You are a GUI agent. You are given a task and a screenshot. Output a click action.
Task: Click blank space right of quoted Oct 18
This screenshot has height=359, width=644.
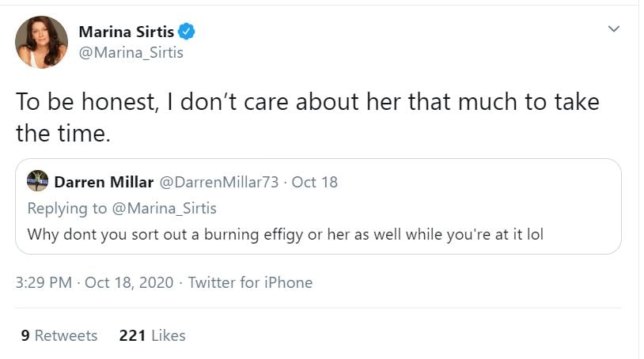[475, 182]
